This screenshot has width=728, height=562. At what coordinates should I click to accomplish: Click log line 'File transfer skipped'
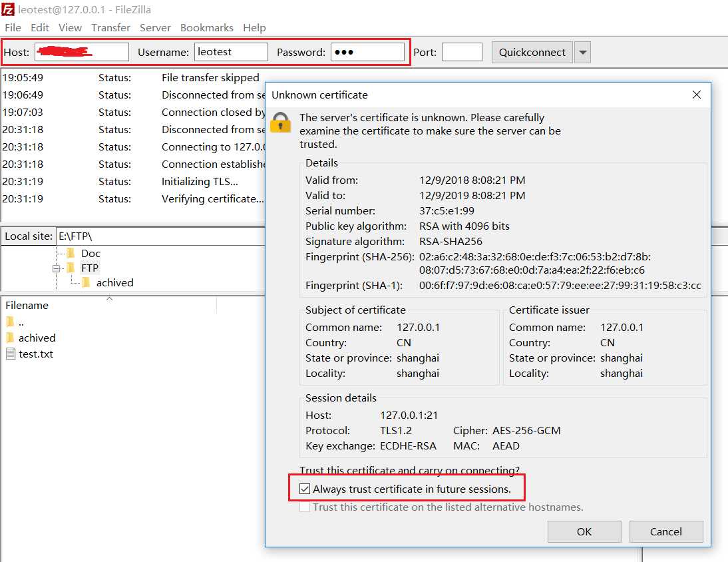[210, 77]
